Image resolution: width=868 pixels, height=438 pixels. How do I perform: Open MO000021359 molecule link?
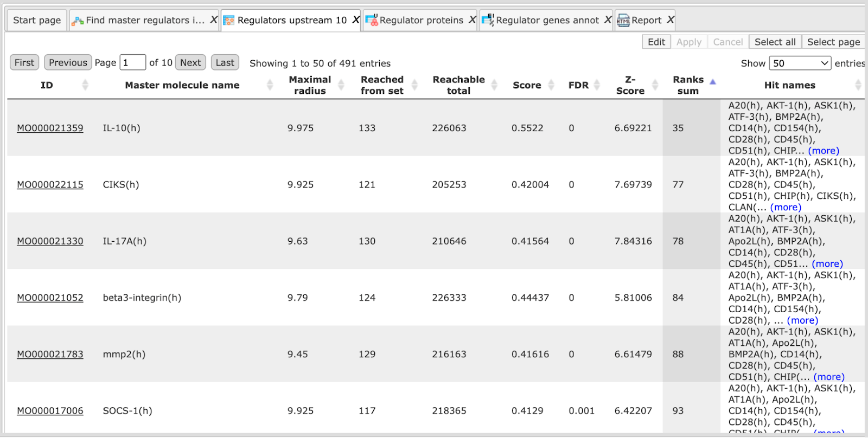click(x=50, y=128)
